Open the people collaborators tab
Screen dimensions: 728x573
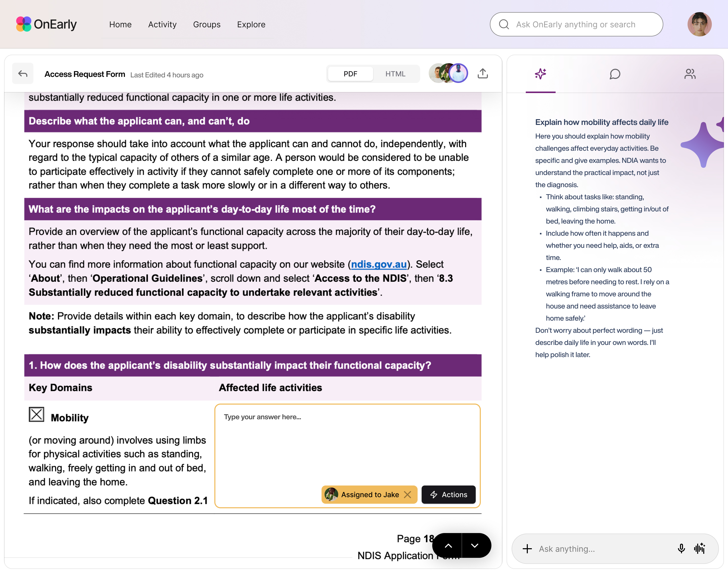point(690,74)
